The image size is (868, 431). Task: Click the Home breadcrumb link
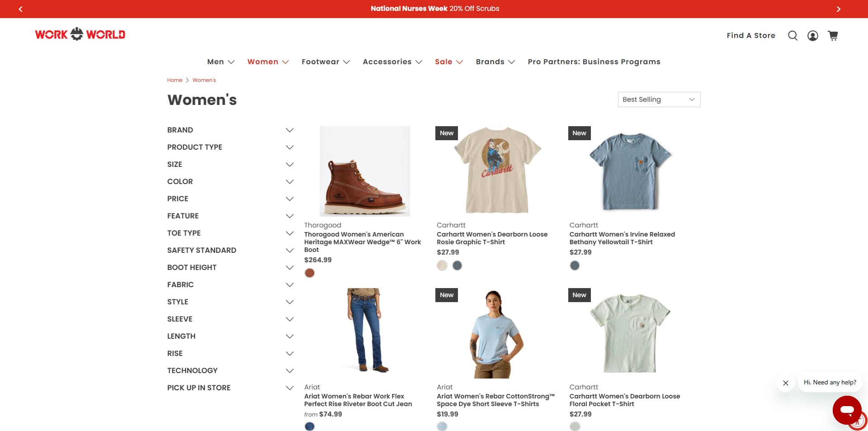pos(175,80)
